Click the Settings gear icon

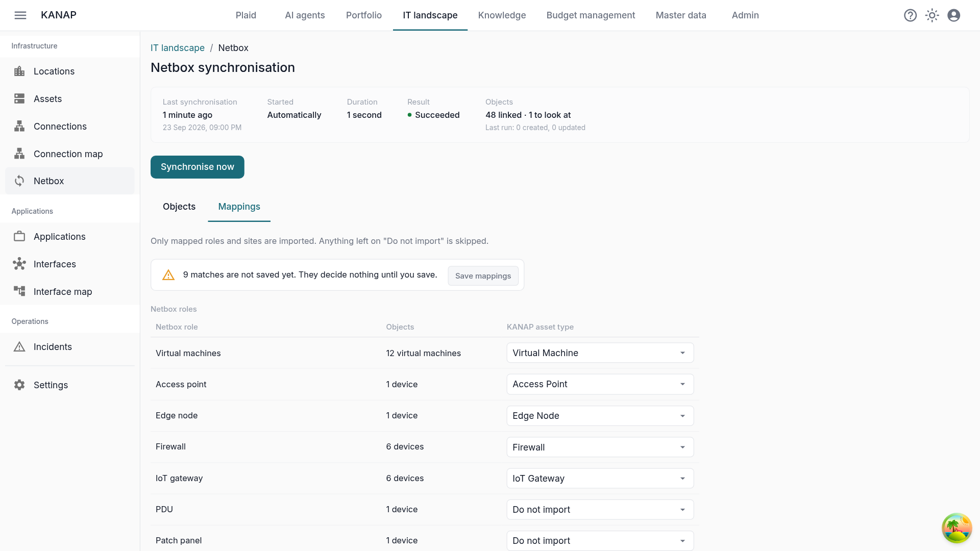coord(19,385)
